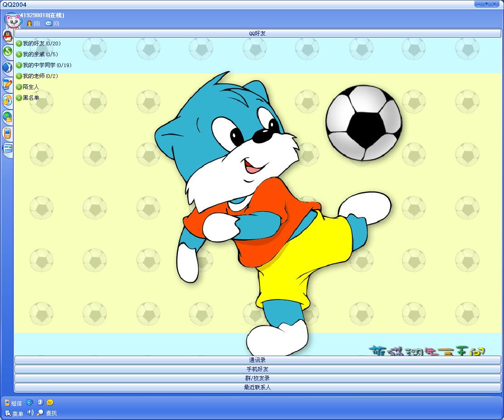The height and width of the screenshot is (420, 504).
Task: Open the blue browser sidebar panel
Action: (8, 68)
